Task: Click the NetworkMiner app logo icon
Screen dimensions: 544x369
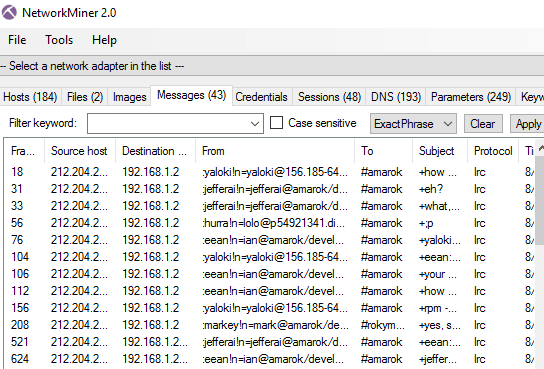Action: (9, 13)
